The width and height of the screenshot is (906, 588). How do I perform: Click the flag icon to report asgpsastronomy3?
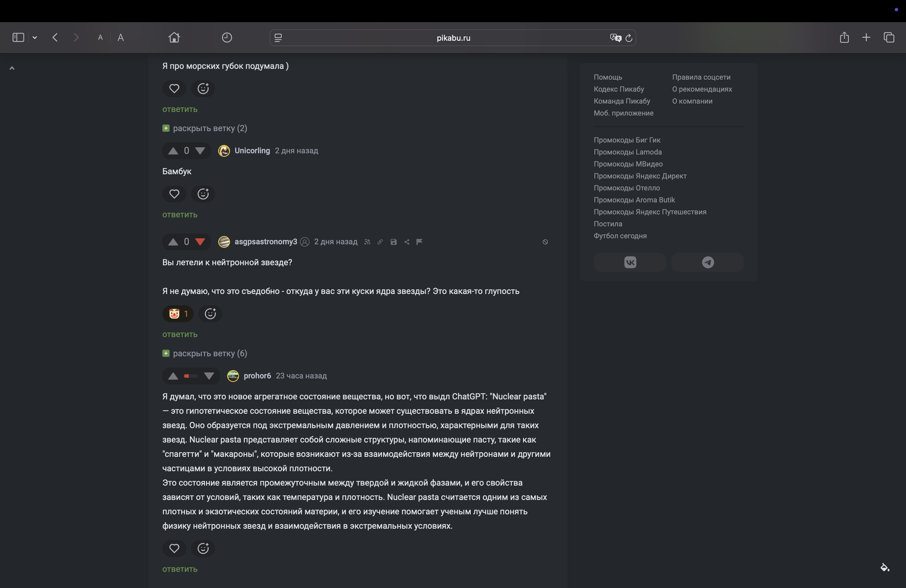(x=419, y=242)
